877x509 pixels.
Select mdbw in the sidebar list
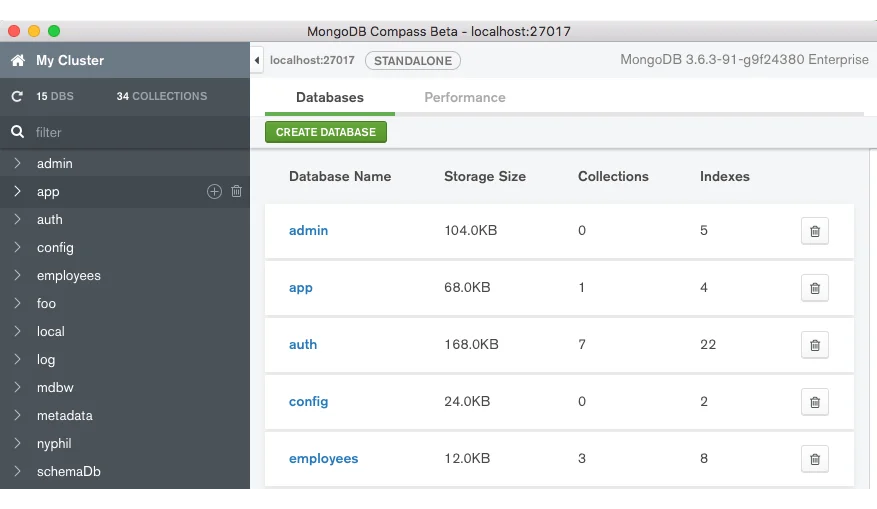(55, 387)
